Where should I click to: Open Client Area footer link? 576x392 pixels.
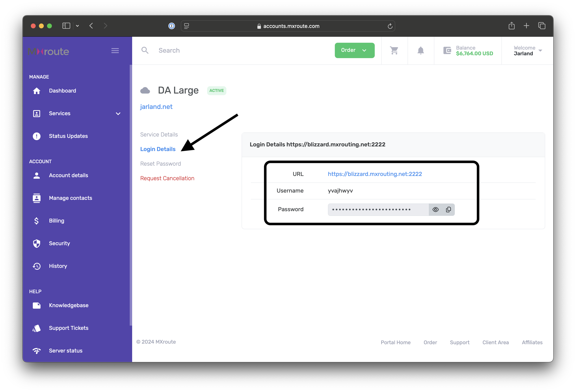[496, 342]
